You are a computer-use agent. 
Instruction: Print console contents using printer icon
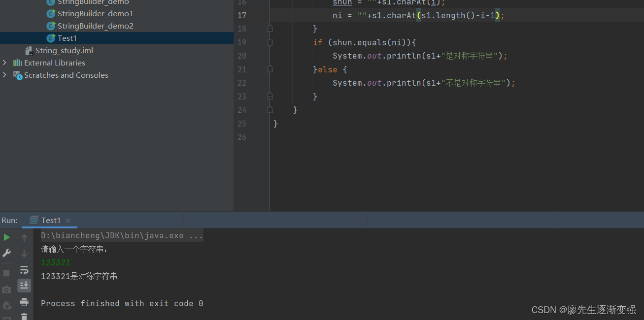pos(24,302)
